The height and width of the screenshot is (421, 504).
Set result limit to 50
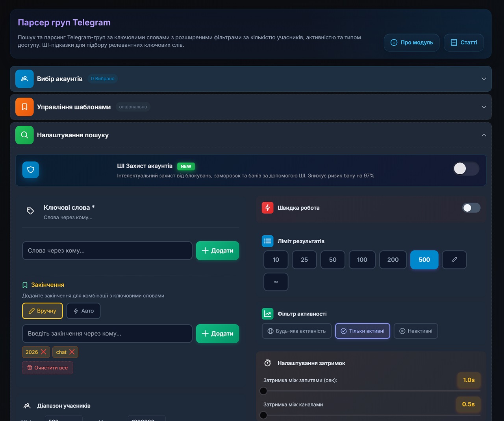(333, 260)
